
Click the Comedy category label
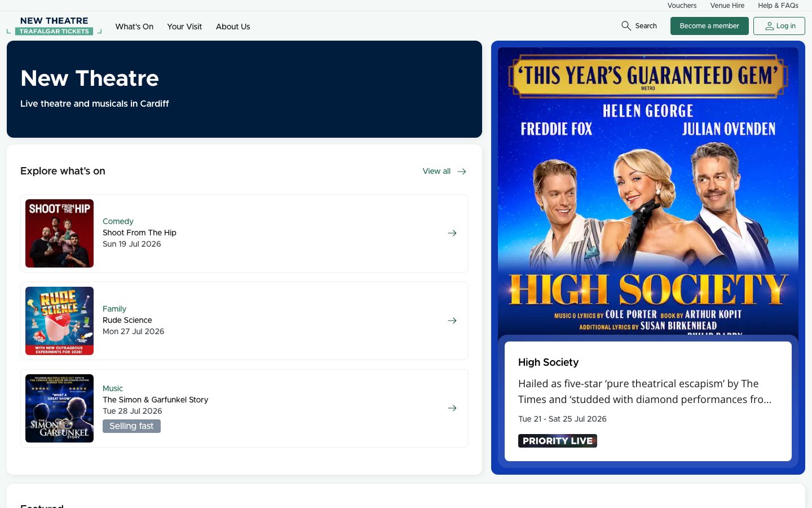pos(118,221)
